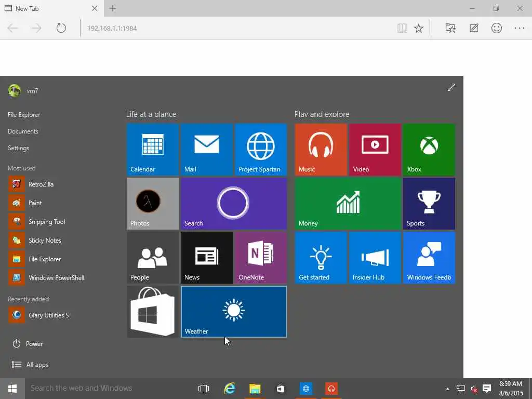Open the network tray icon

[461, 389]
